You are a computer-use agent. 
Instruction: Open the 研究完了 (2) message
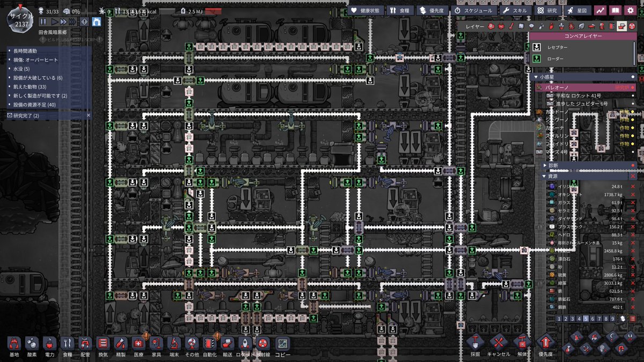tap(48, 115)
